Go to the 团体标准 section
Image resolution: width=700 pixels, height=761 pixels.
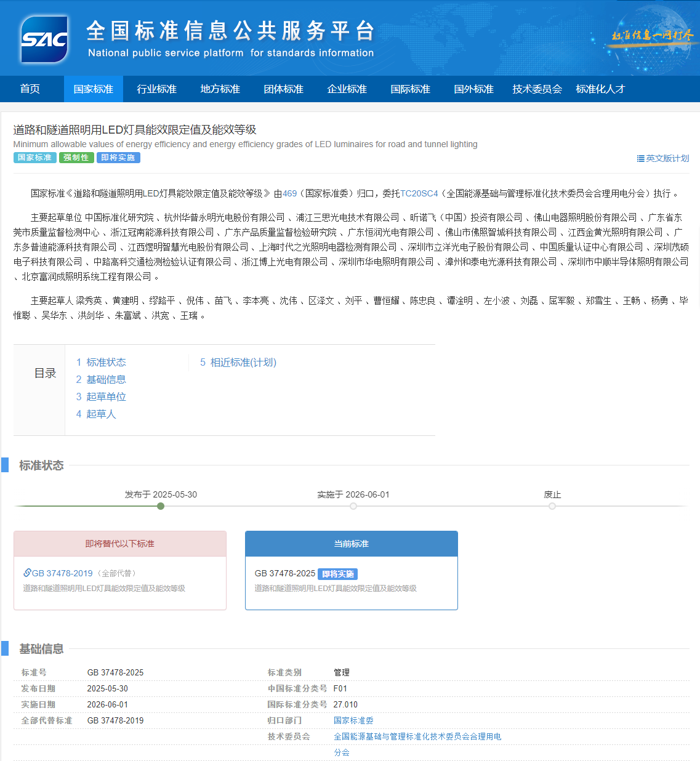283,89
